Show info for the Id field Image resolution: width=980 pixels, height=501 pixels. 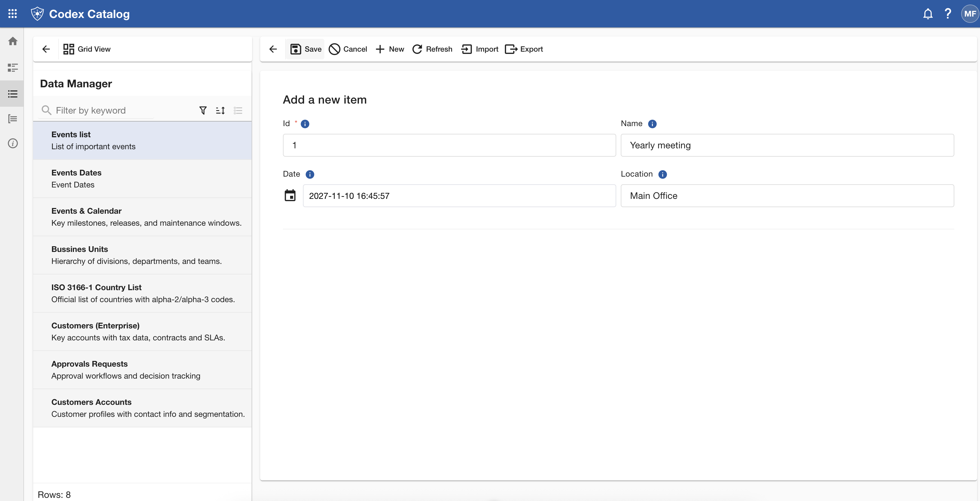click(305, 124)
